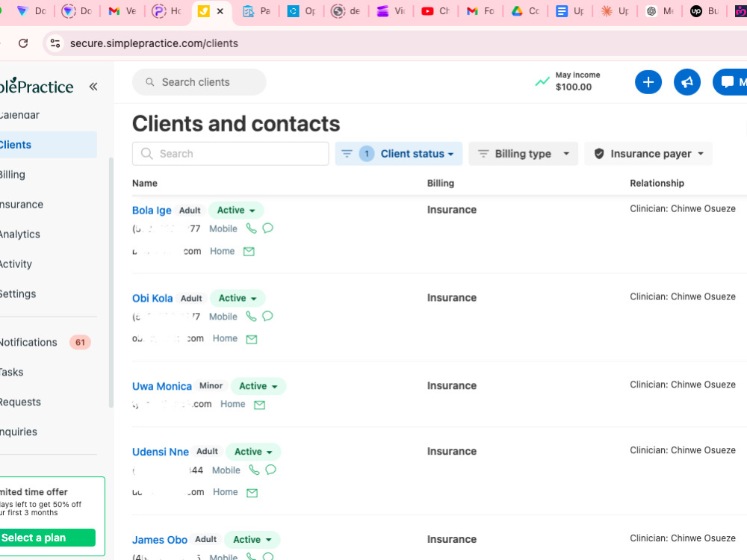Screen dimensions: 747x560
Task: Open the megaphone announcements icon
Action: click(x=687, y=82)
